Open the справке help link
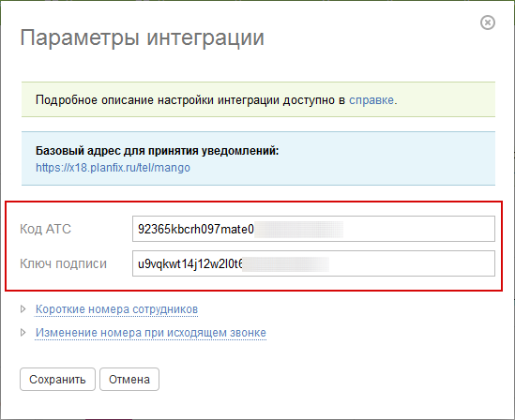 pos(371,99)
